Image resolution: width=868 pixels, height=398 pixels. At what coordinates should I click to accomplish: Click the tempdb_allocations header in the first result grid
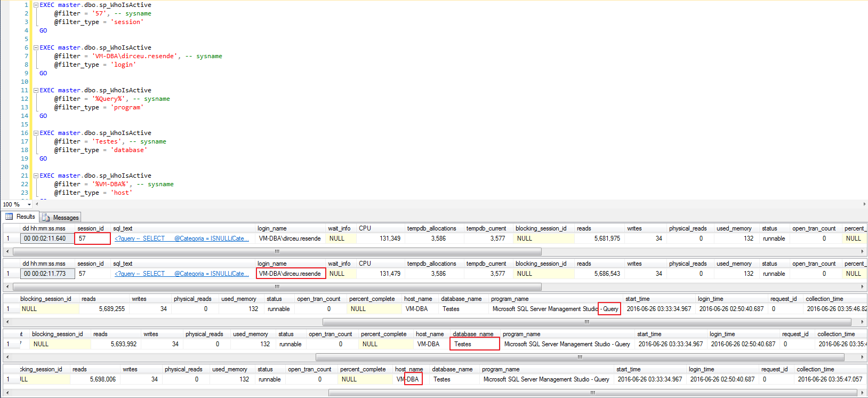point(435,228)
